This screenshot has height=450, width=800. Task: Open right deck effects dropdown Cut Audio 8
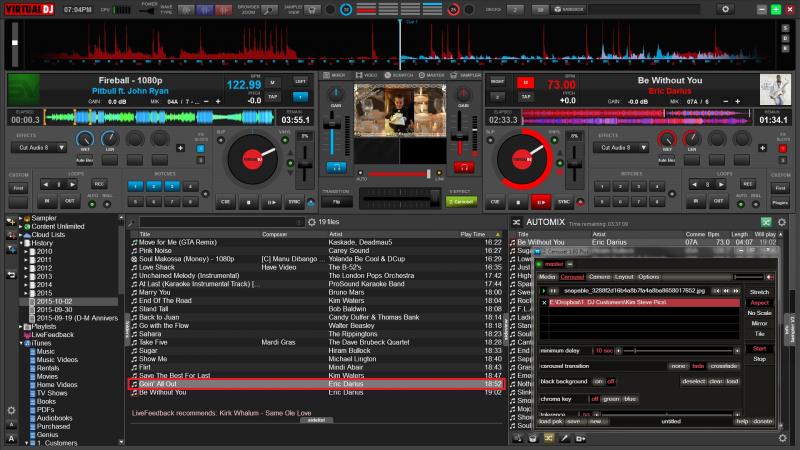pos(620,147)
